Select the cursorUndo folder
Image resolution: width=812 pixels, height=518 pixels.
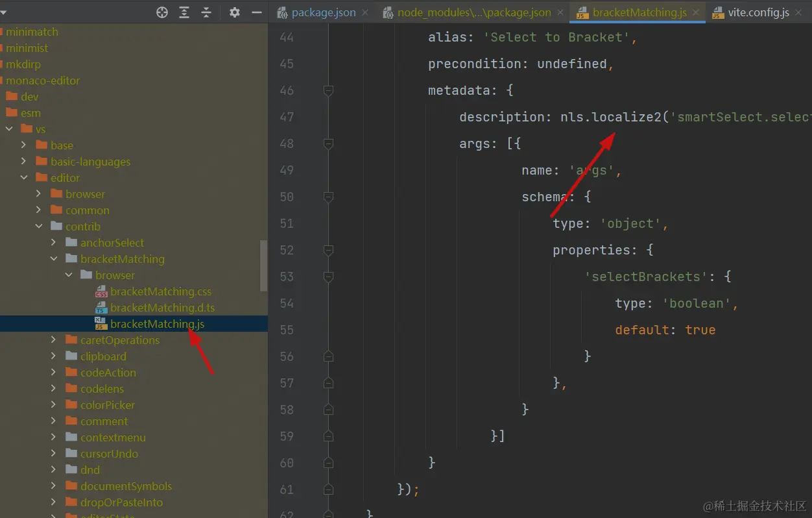[109, 454]
